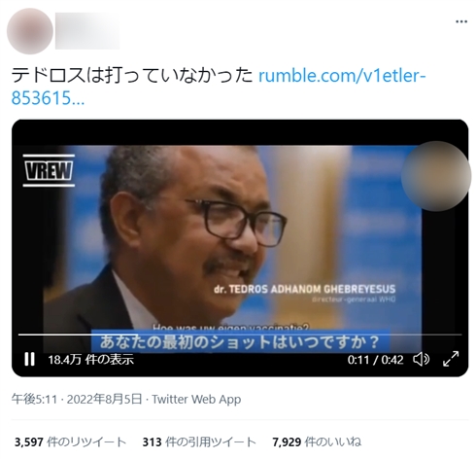Expand the video to fullscreen

tap(451, 359)
